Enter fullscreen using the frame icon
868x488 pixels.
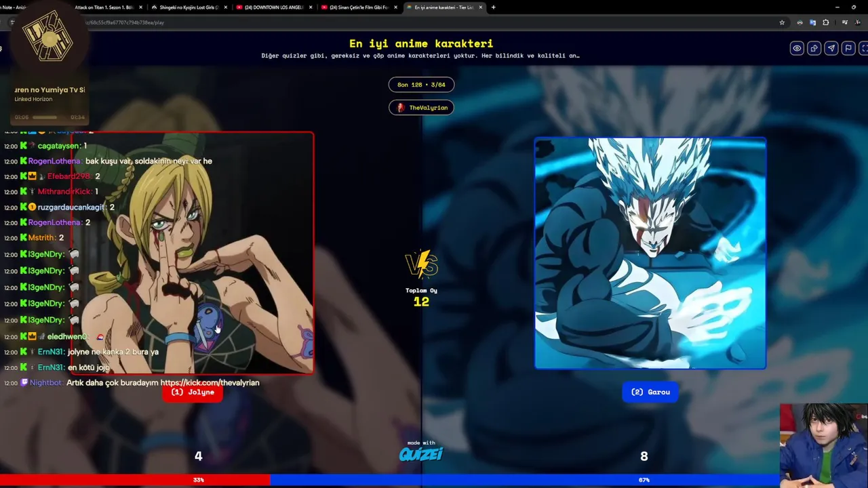pyautogui.click(x=863, y=48)
